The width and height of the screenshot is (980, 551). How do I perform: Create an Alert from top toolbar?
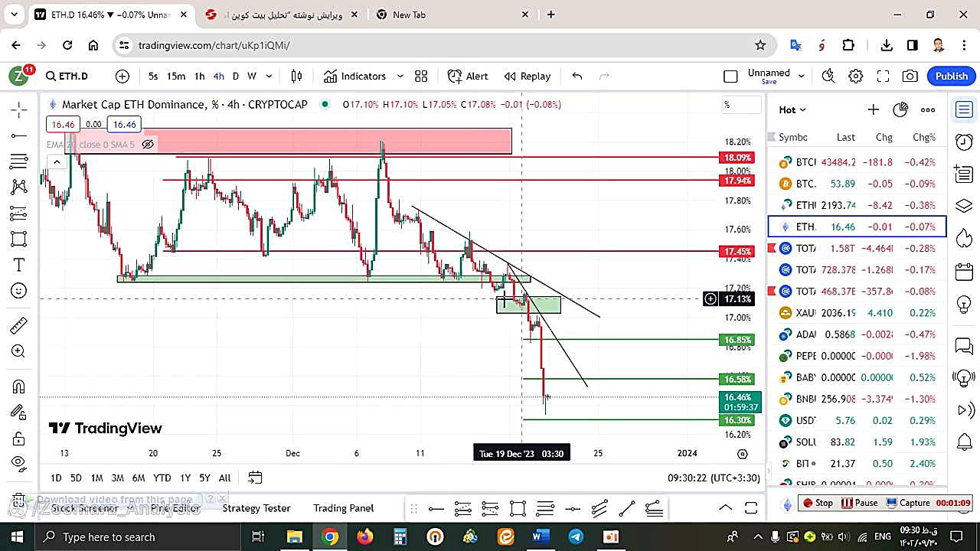468,76
